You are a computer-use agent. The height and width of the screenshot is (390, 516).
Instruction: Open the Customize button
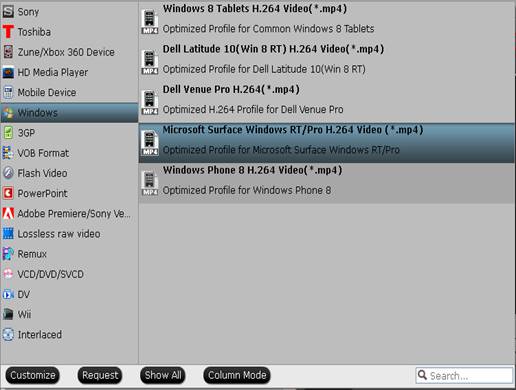33,375
